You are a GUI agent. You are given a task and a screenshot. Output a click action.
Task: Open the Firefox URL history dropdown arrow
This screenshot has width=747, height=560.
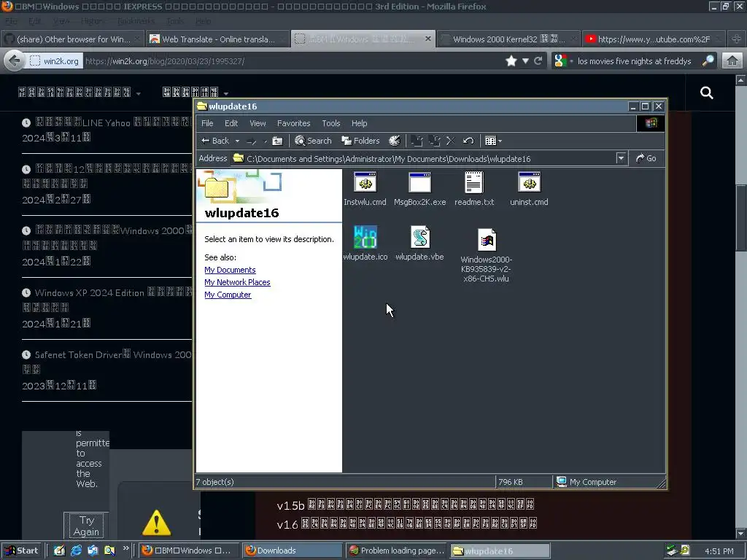[525, 61]
